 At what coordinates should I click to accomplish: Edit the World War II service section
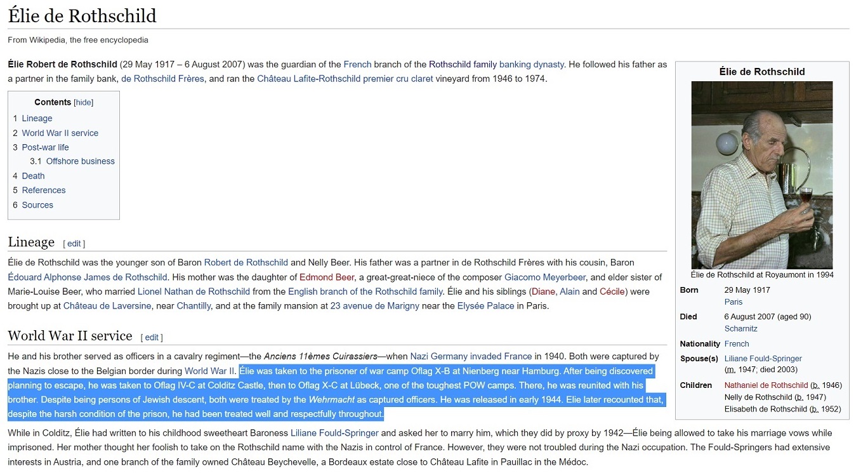[152, 338]
